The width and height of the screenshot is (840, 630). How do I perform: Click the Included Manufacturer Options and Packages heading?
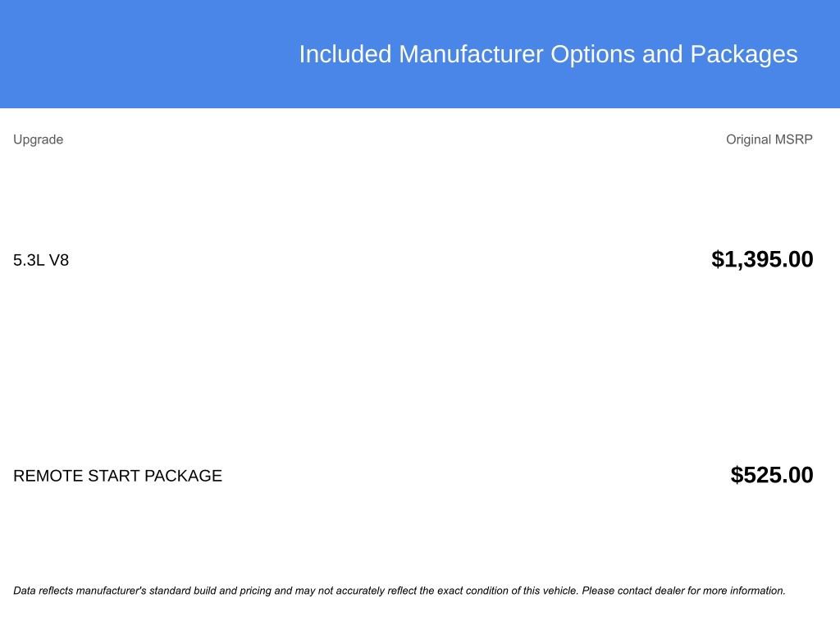(548, 54)
